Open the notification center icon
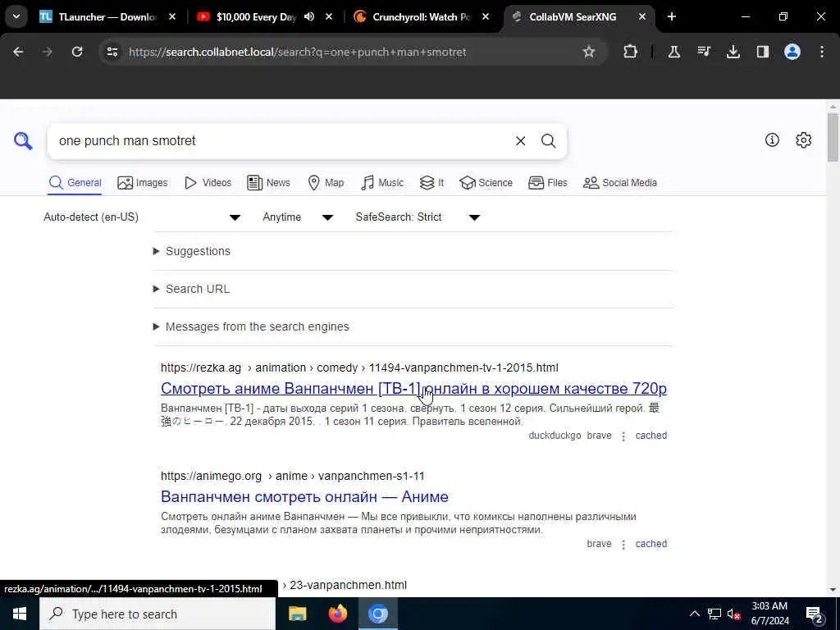The image size is (840, 630). [x=815, y=614]
